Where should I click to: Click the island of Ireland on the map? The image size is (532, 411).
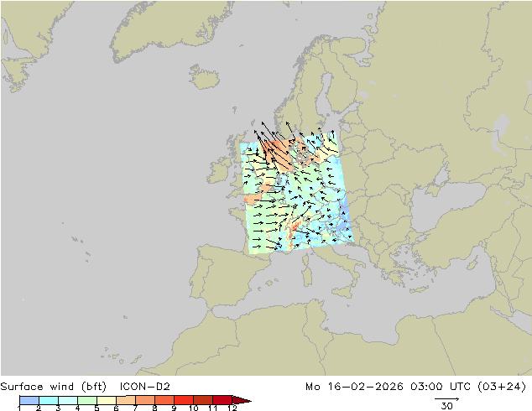[x=218, y=170]
